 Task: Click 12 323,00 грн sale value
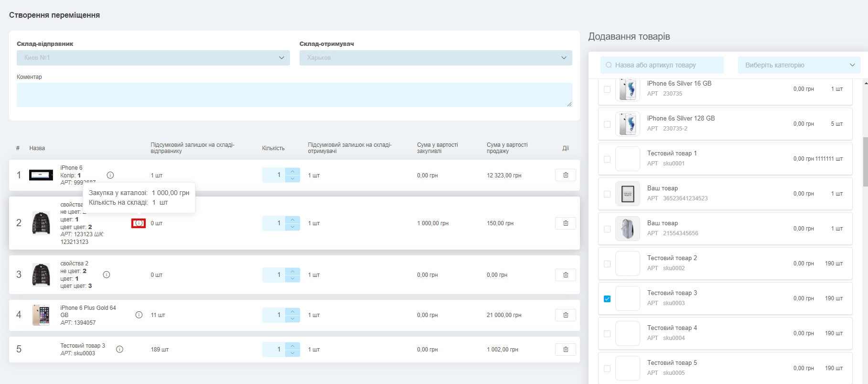[x=504, y=176]
